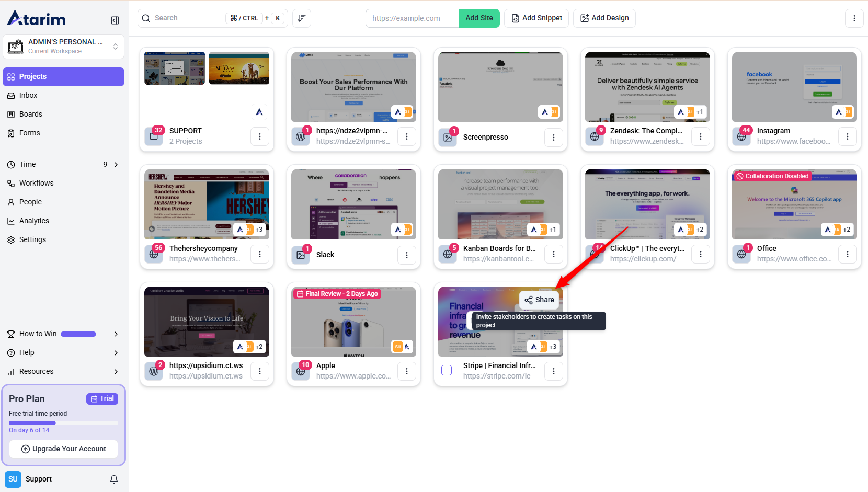Expand the Resources submenu chevron

116,371
